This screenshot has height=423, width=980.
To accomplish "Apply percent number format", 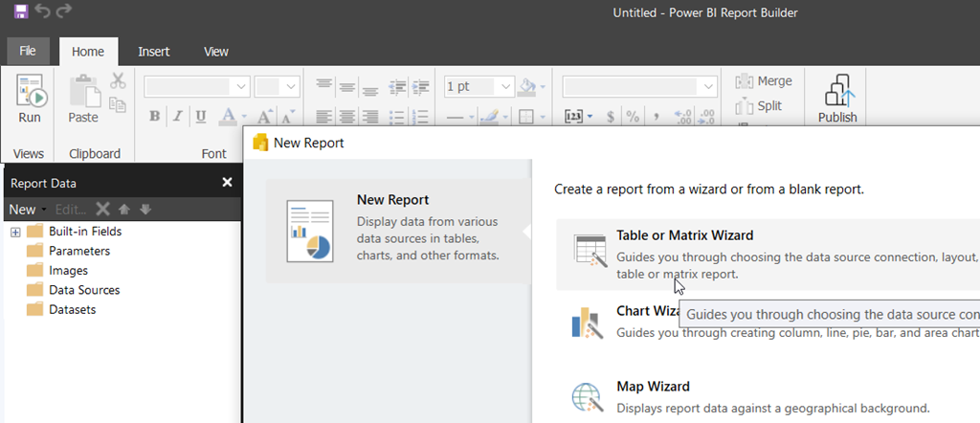I will pyautogui.click(x=634, y=117).
